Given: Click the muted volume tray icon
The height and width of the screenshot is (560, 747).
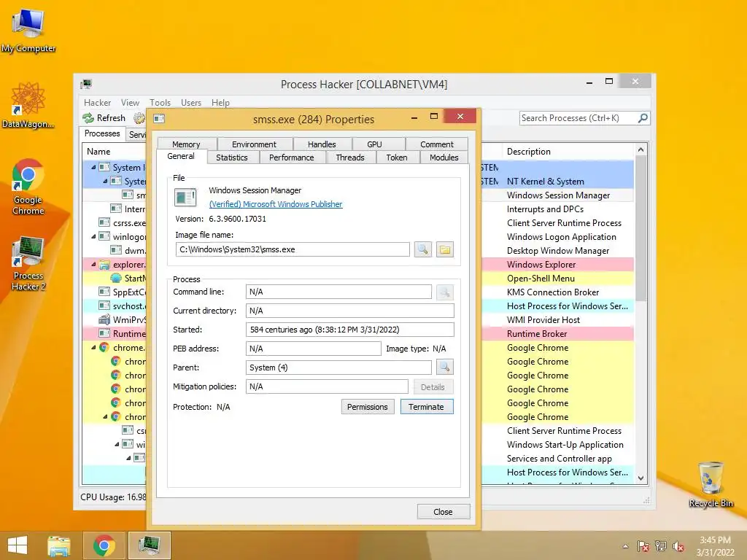Looking at the screenshot, I should pos(678,546).
